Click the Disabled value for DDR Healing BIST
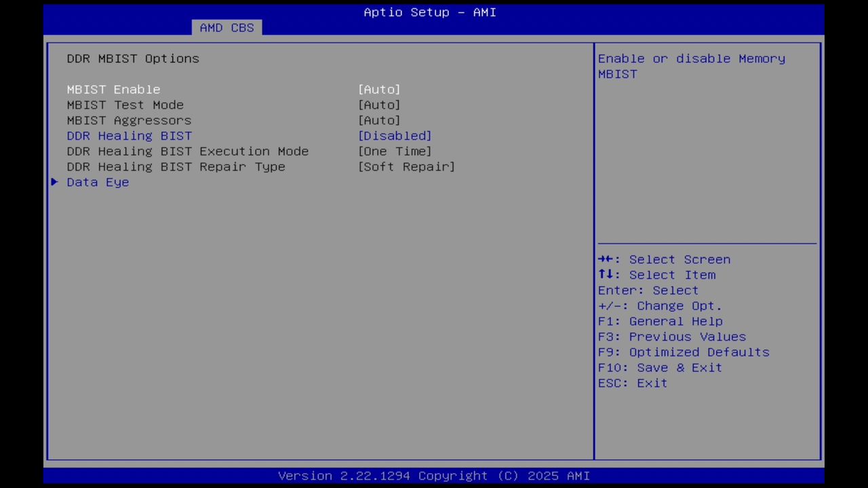The width and height of the screenshot is (868, 488). pos(395,136)
